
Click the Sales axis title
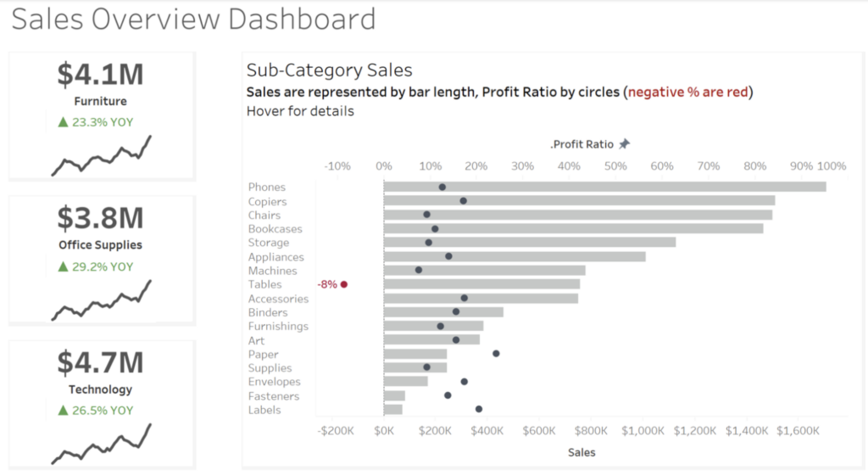point(581,452)
